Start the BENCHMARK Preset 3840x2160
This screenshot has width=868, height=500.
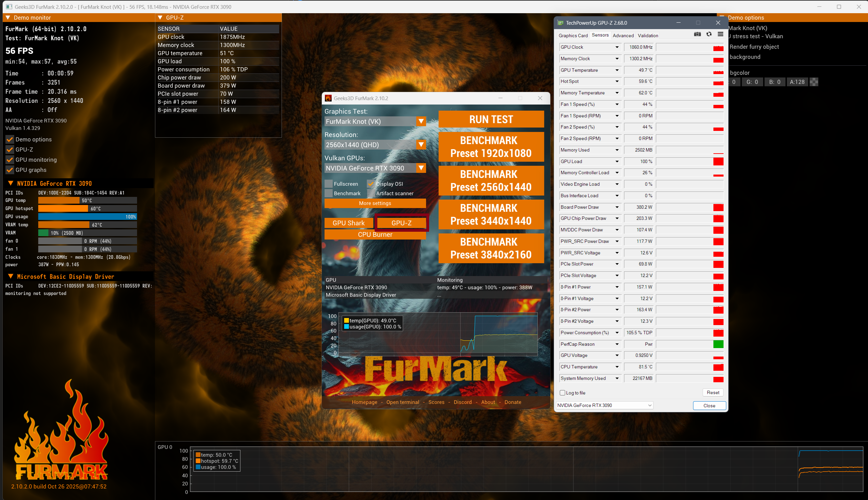pos(491,248)
